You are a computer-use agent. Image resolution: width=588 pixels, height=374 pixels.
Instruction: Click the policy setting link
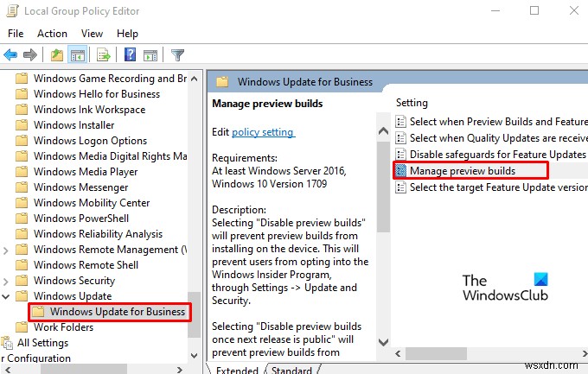click(x=263, y=132)
